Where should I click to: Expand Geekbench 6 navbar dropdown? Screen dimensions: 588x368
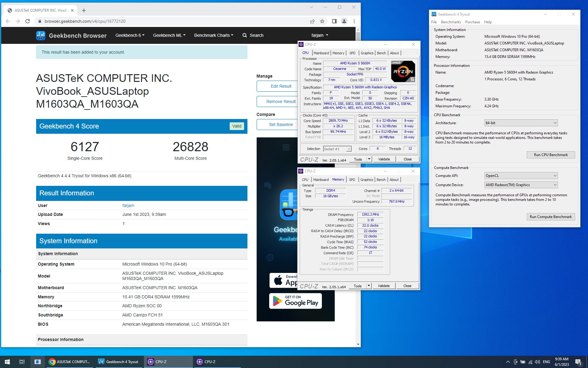[130, 35]
